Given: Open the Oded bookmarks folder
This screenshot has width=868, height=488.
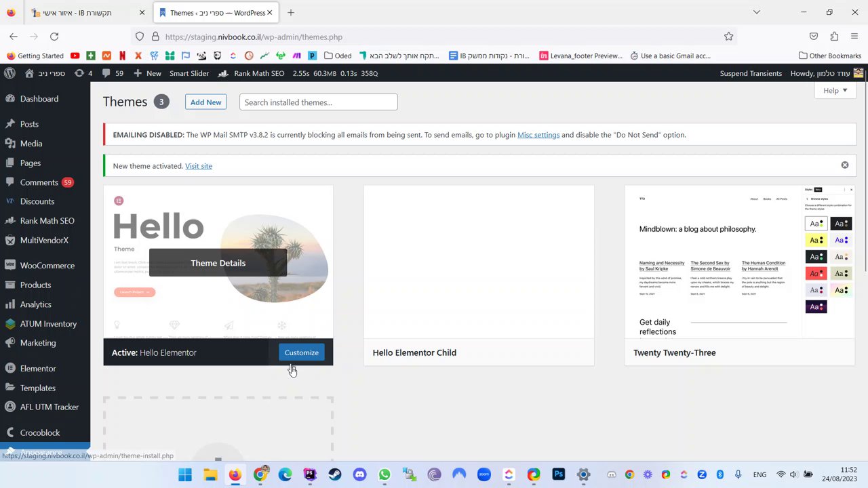Looking at the screenshot, I should (x=338, y=56).
